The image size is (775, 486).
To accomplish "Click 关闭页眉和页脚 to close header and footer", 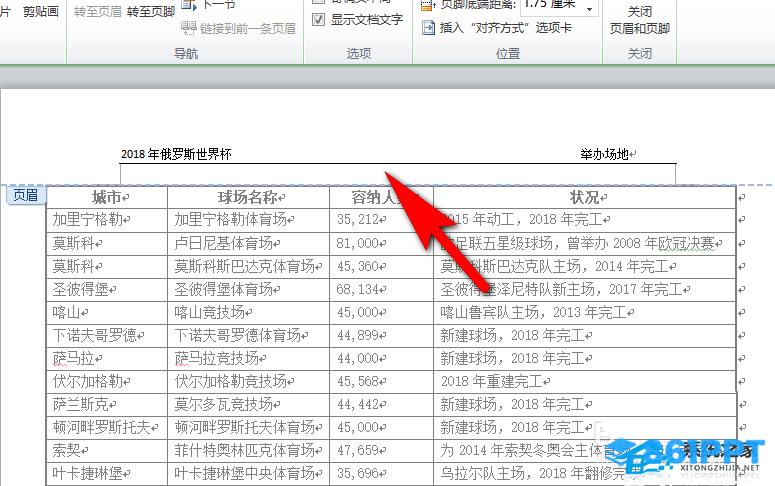I will click(x=640, y=20).
